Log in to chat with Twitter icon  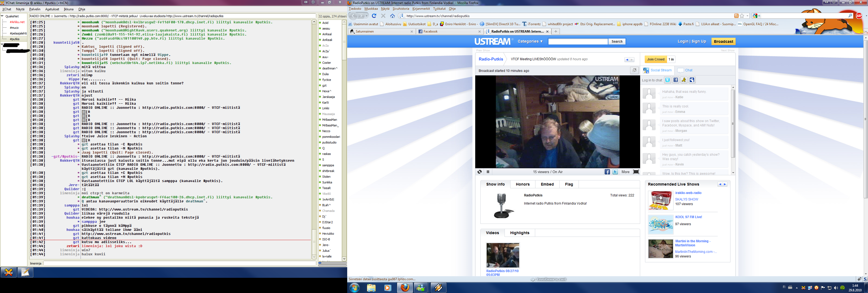pyautogui.click(x=667, y=80)
